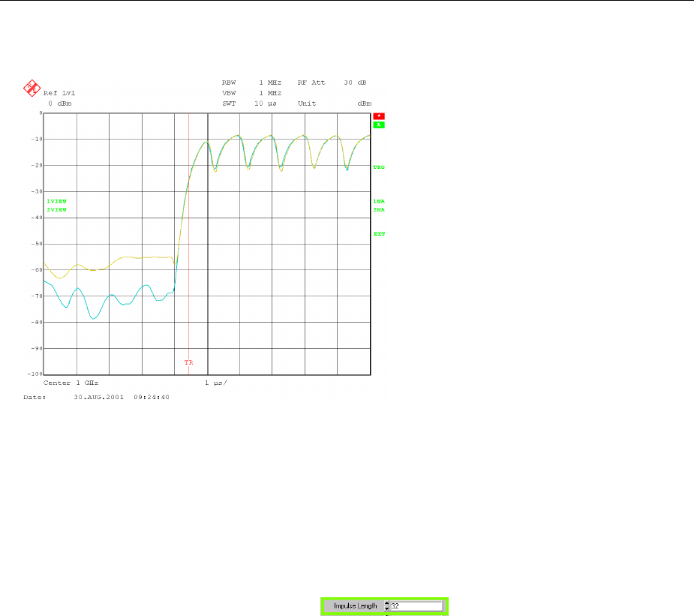Click the red TR trigger marker label
The height and width of the screenshot is (616, 694).
[x=188, y=362]
